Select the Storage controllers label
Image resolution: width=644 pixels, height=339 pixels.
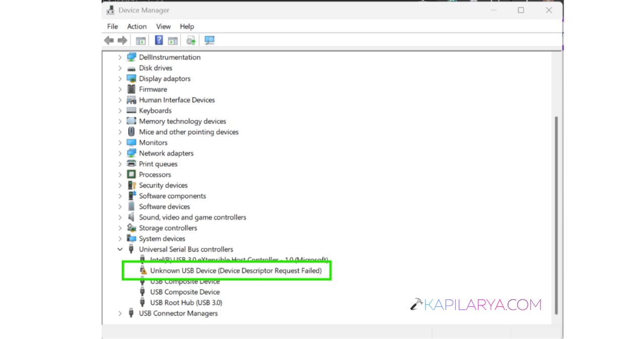pyautogui.click(x=168, y=228)
